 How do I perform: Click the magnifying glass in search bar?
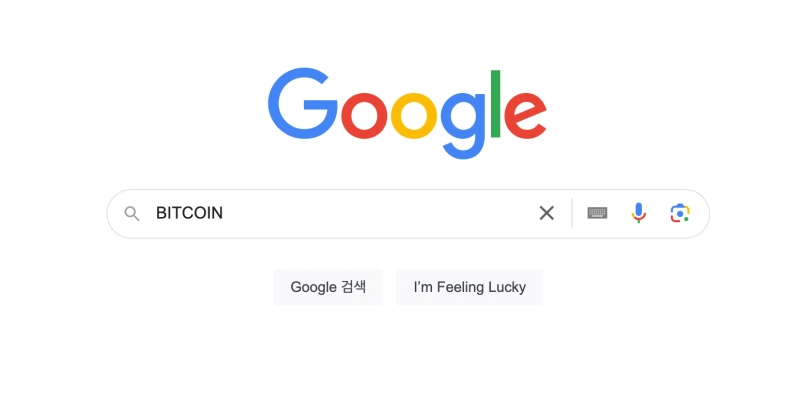pos(132,214)
